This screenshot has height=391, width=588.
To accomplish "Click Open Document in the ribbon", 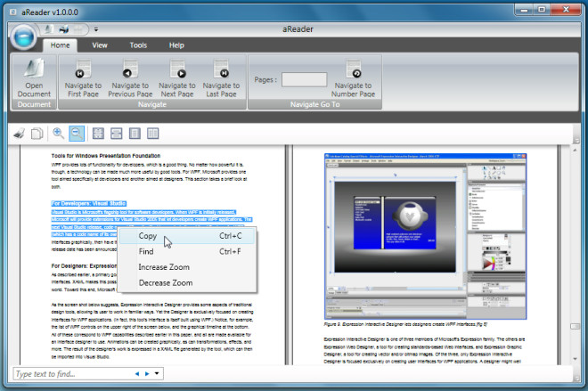I will (x=34, y=78).
